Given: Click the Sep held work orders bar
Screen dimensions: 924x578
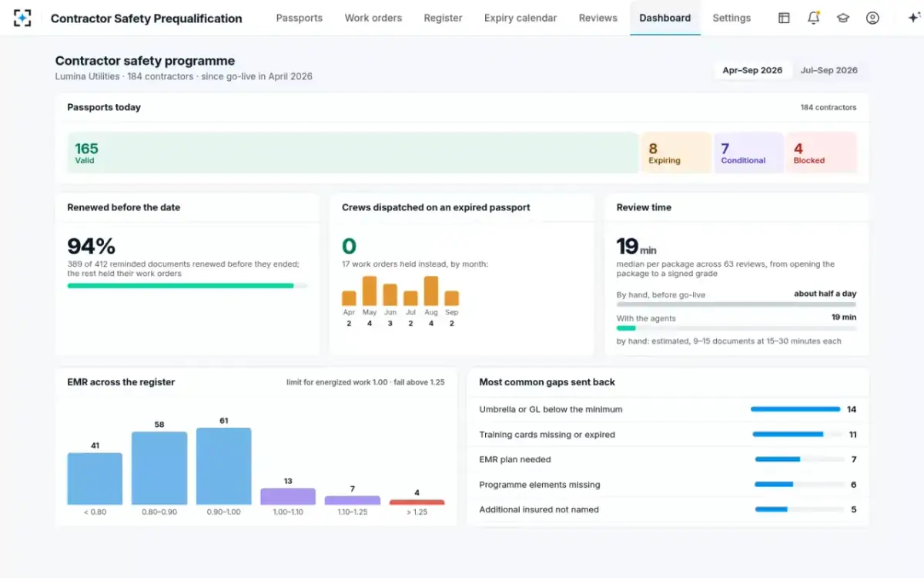Looking at the screenshot, I should 452,298.
